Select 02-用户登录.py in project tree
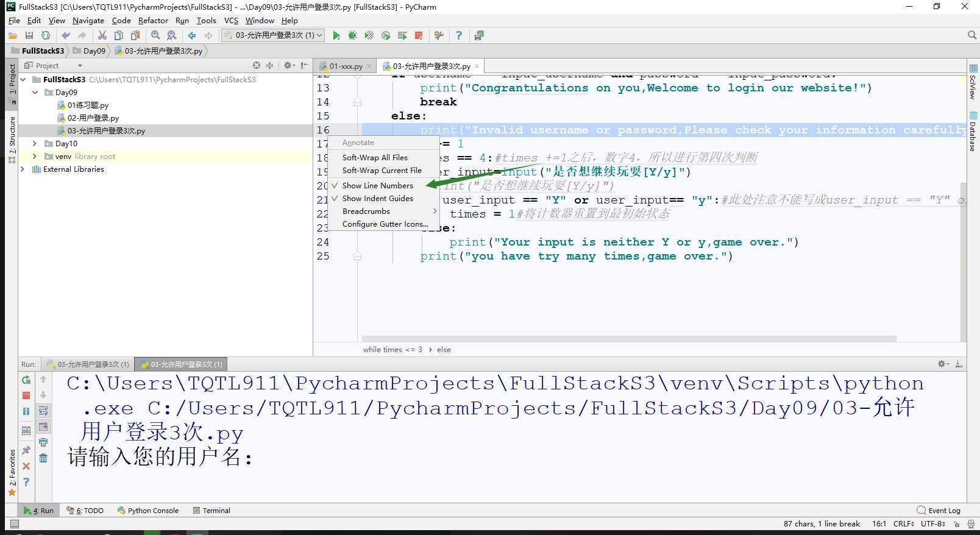The image size is (980, 535). click(x=93, y=118)
